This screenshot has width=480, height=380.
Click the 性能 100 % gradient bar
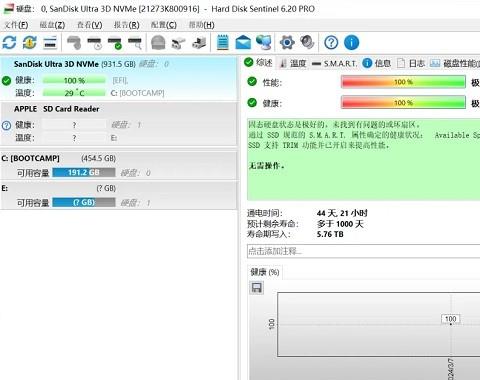point(403,82)
